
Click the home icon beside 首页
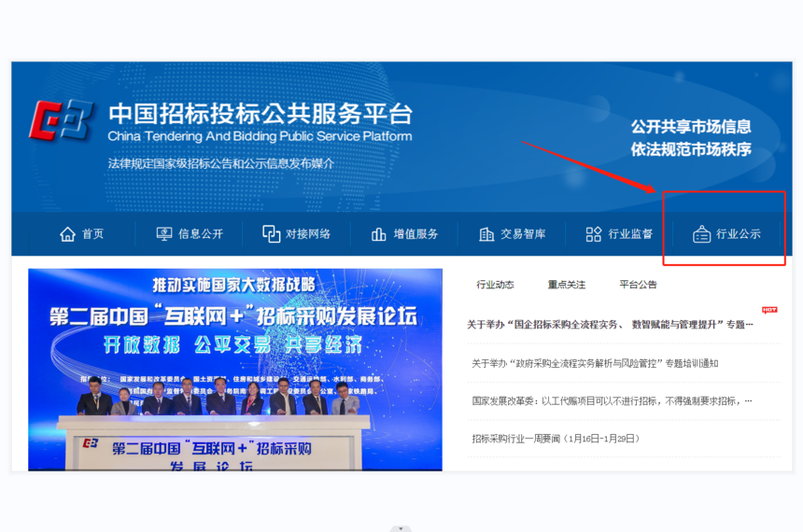(x=67, y=234)
